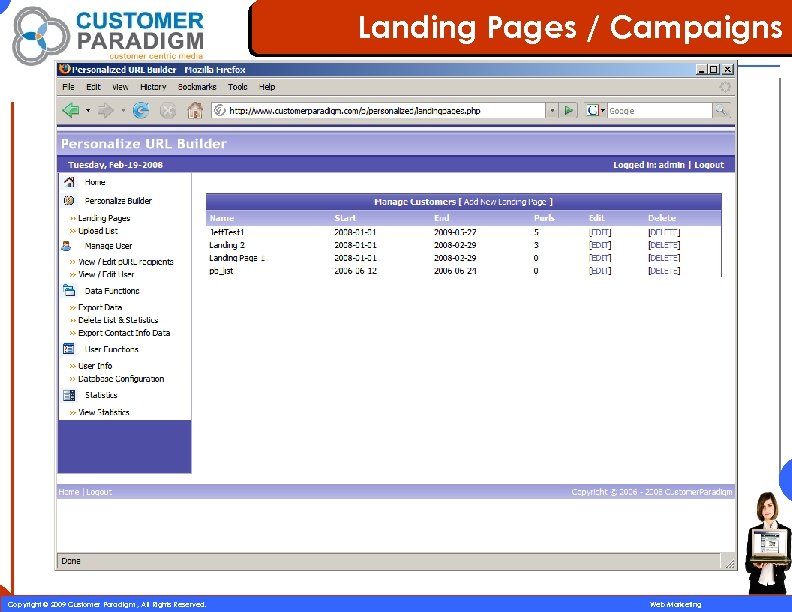This screenshot has height=612, width=792.
Task: Click the browser Forward arrow button
Action: pos(106,110)
